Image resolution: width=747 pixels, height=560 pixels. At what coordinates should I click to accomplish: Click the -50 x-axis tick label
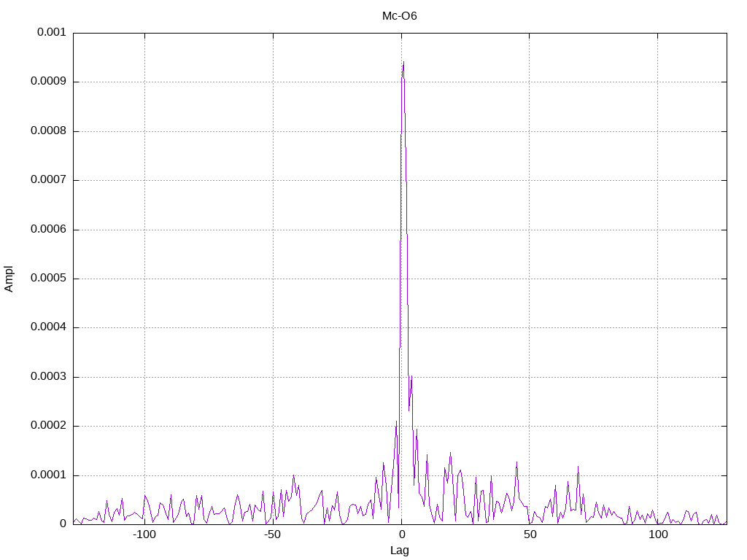tap(273, 534)
